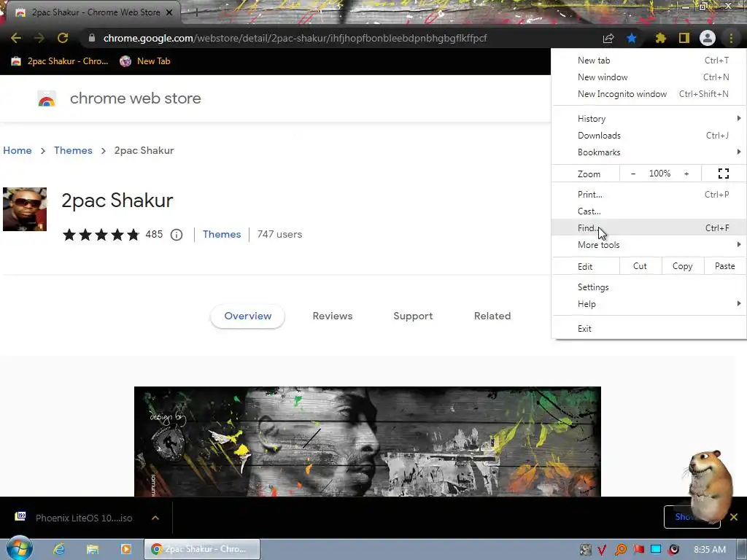Image resolution: width=747 pixels, height=560 pixels.
Task: Open the New Tab bookmark
Action: 145,61
